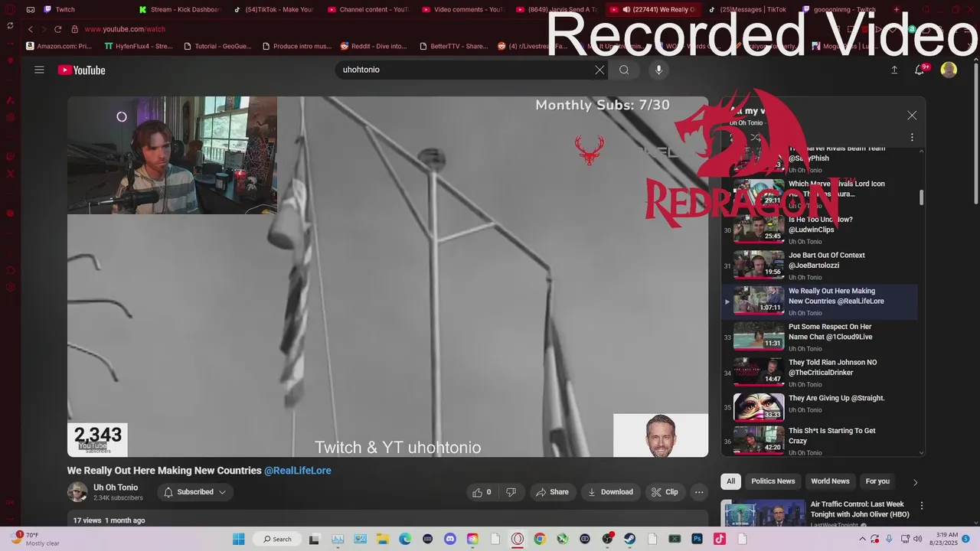Open the Amazon.com bookmark
The width and height of the screenshot is (980, 551).
click(x=59, y=46)
